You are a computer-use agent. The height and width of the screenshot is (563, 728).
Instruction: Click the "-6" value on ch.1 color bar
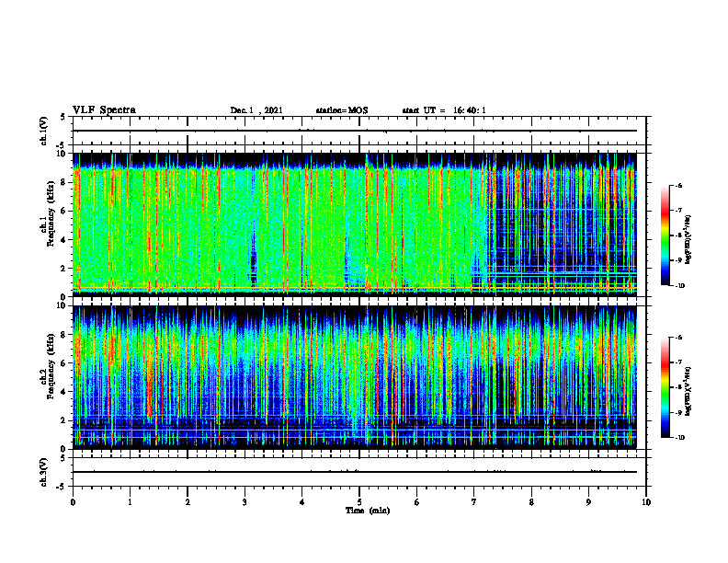pos(678,185)
